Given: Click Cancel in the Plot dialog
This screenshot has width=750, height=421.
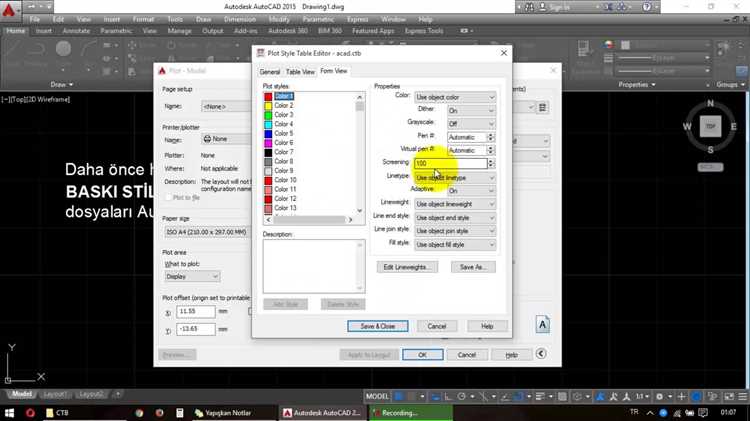Looking at the screenshot, I should coord(466,355).
